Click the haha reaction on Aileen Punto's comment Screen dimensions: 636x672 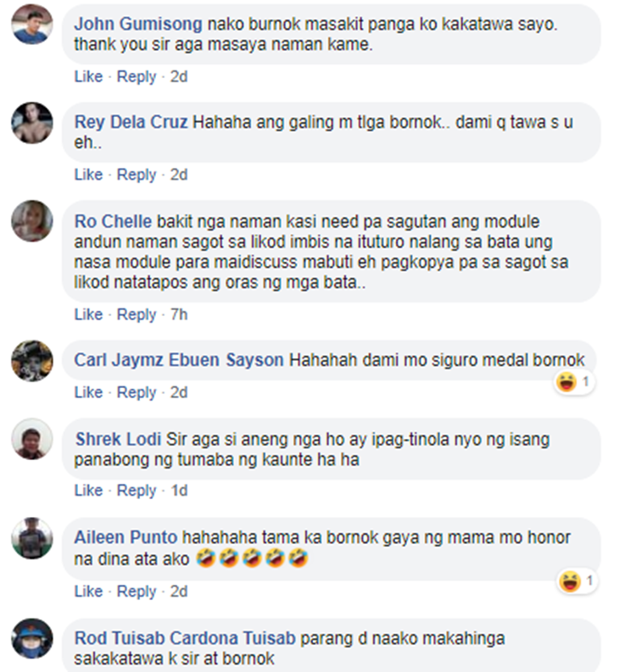tap(577, 581)
